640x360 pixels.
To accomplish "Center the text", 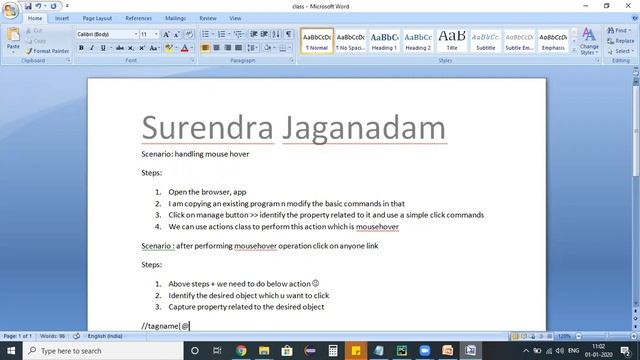I will click(216, 48).
